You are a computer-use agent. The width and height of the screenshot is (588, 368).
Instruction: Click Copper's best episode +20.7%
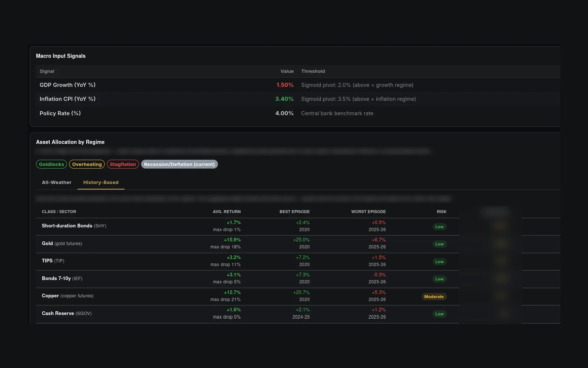(301, 293)
